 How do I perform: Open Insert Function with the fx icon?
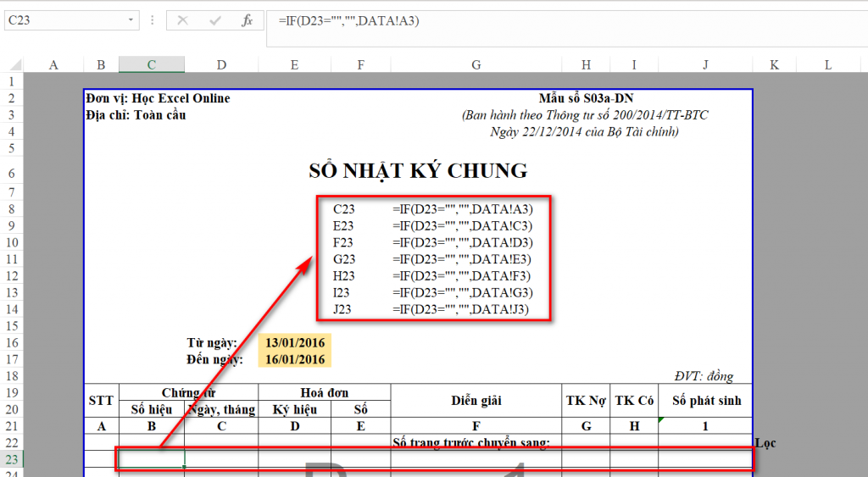click(x=247, y=20)
